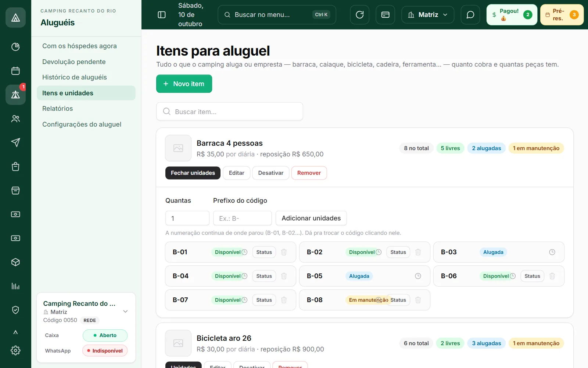This screenshot has height=368, width=588.
Task: Open the guests people icon
Action: click(15, 118)
